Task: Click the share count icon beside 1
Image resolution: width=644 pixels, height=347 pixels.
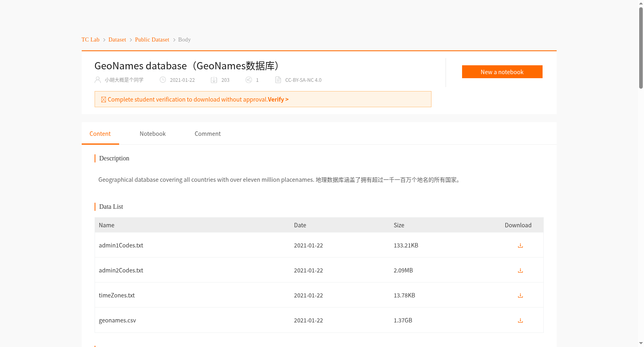Action: 249,80
